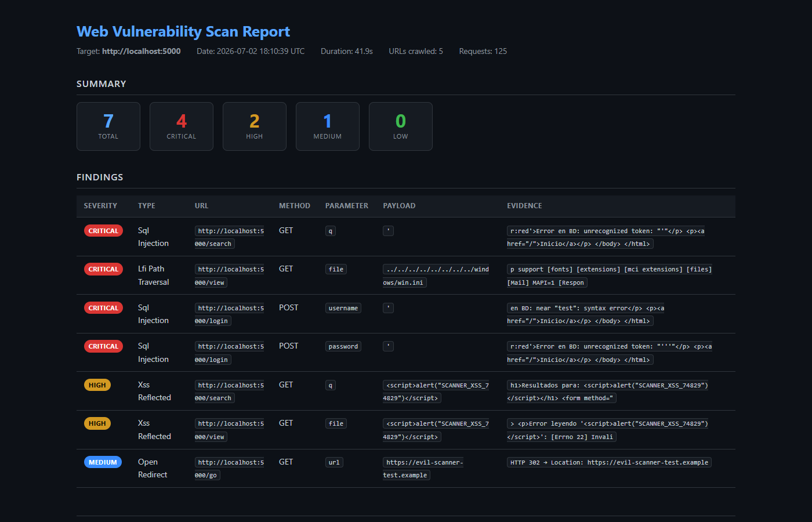Select the password parameter tag
This screenshot has height=522, width=812.
tap(343, 346)
